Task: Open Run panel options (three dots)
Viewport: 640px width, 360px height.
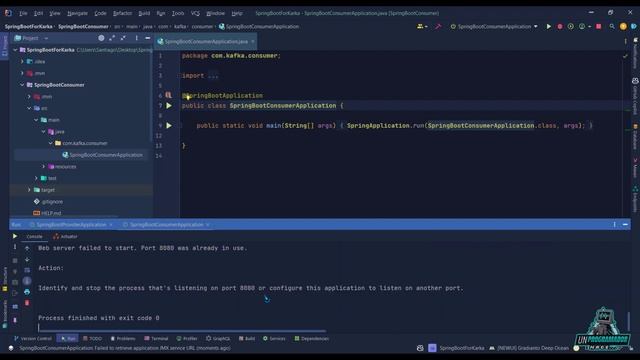Action: 614,224
